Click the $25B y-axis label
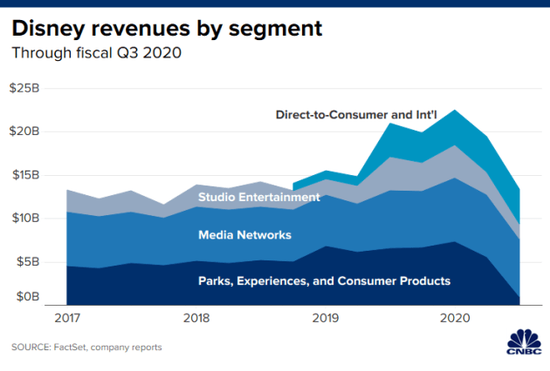This screenshot has width=550, height=371. (24, 88)
